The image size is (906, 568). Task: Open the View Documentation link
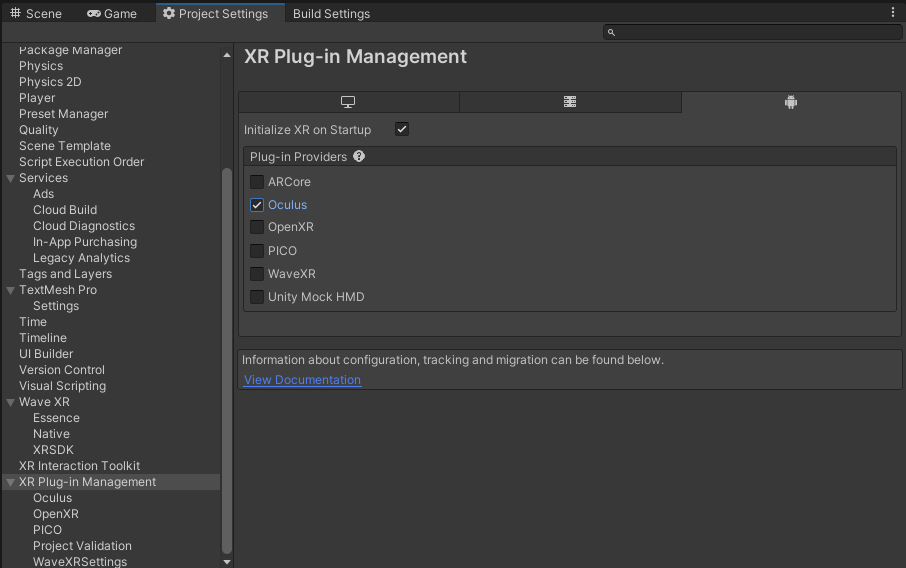[x=302, y=380]
